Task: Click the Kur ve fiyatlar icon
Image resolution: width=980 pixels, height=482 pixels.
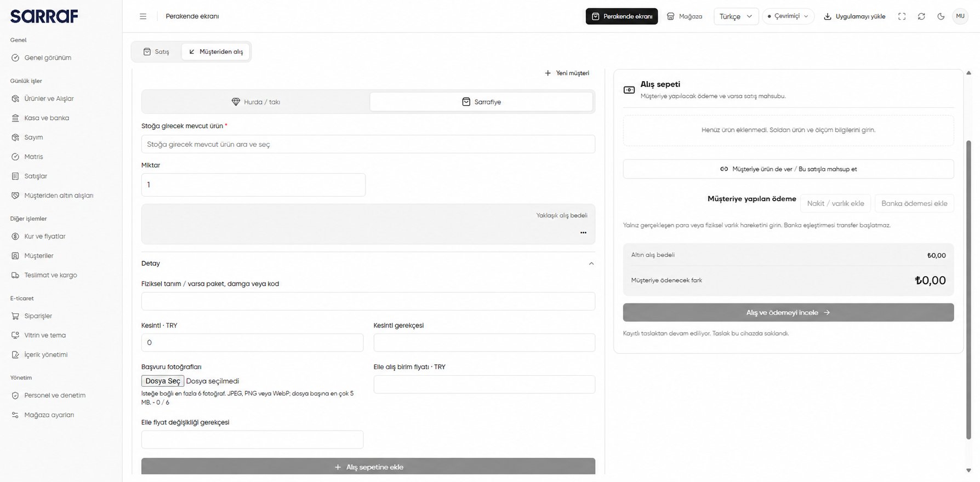Action: (15, 237)
